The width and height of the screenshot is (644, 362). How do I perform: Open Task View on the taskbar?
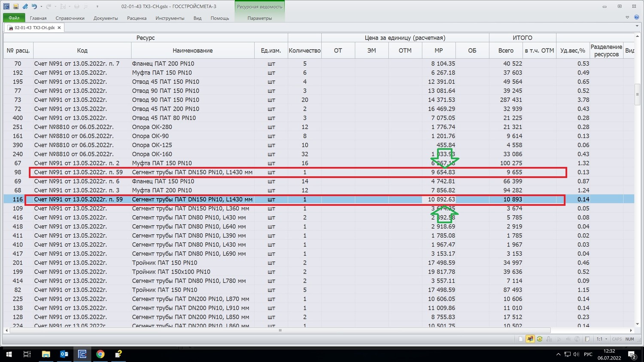pos(27,354)
